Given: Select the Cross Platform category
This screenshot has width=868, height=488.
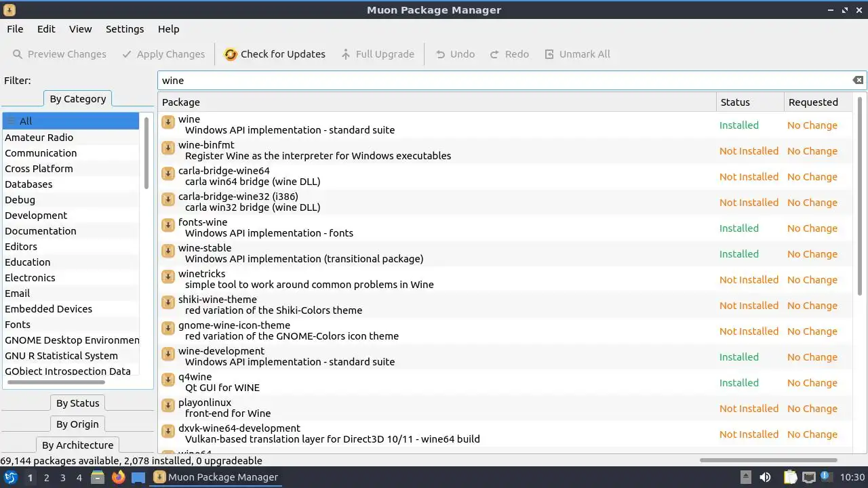Looking at the screenshot, I should click(x=71, y=169).
